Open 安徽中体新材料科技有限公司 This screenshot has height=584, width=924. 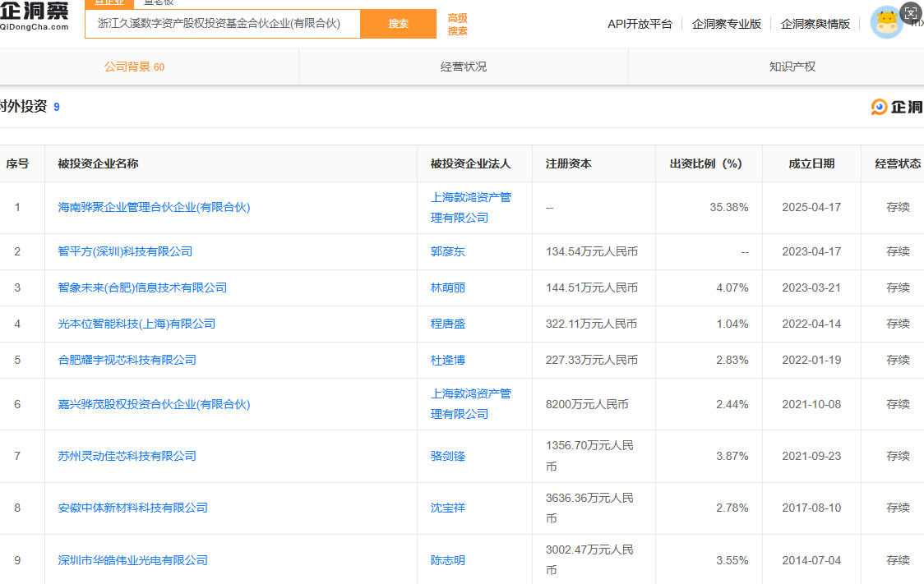coord(132,508)
